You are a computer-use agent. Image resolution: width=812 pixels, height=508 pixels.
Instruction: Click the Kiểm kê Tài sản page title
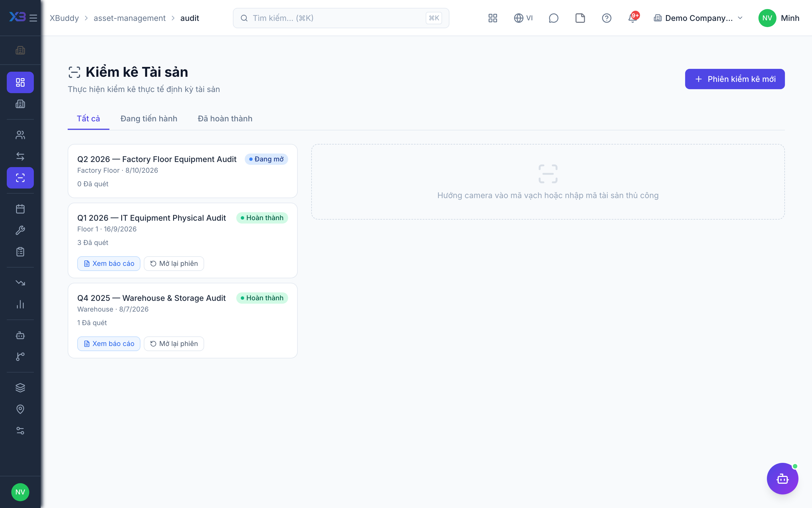click(137, 72)
